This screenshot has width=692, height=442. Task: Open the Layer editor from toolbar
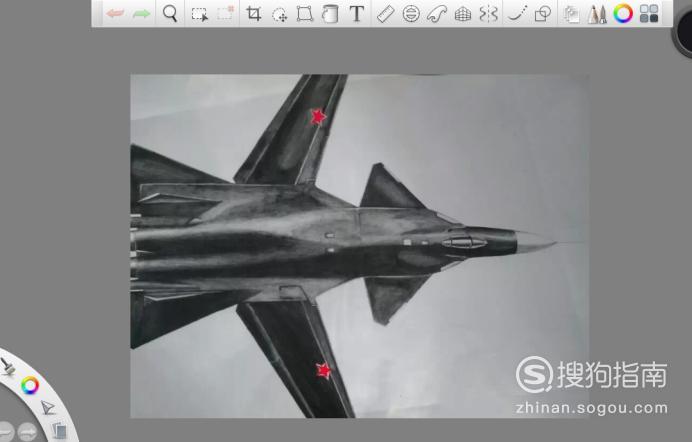pyautogui.click(x=572, y=14)
